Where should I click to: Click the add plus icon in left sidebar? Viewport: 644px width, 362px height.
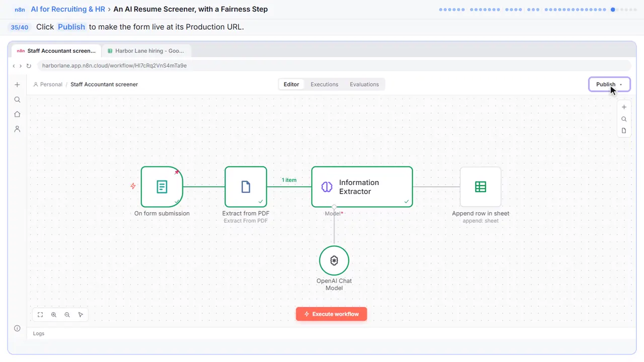(17, 85)
